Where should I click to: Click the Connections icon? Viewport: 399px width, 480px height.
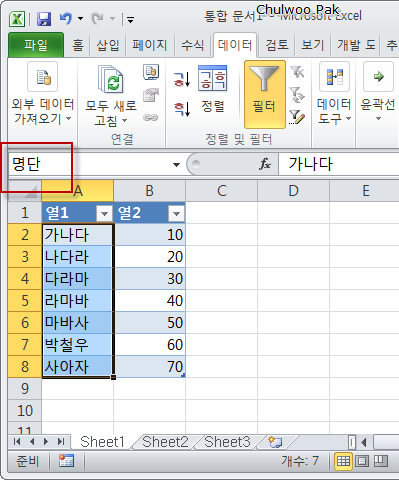[x=151, y=72]
